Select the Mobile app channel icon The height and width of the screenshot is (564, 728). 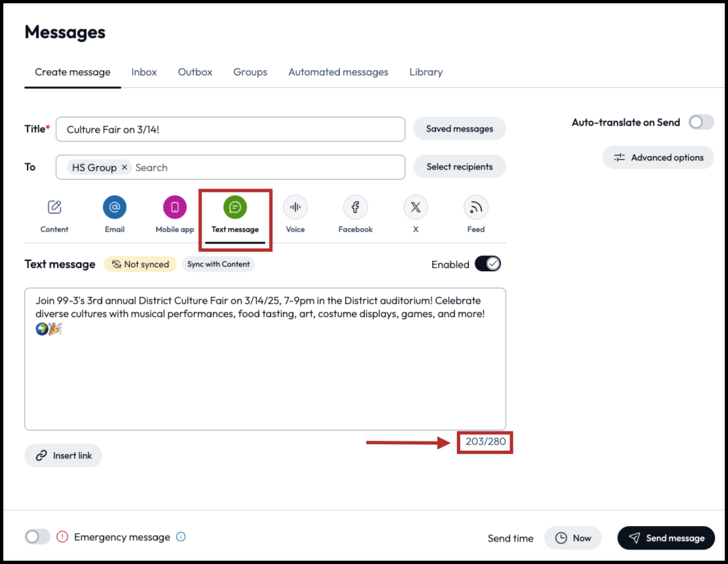175,208
